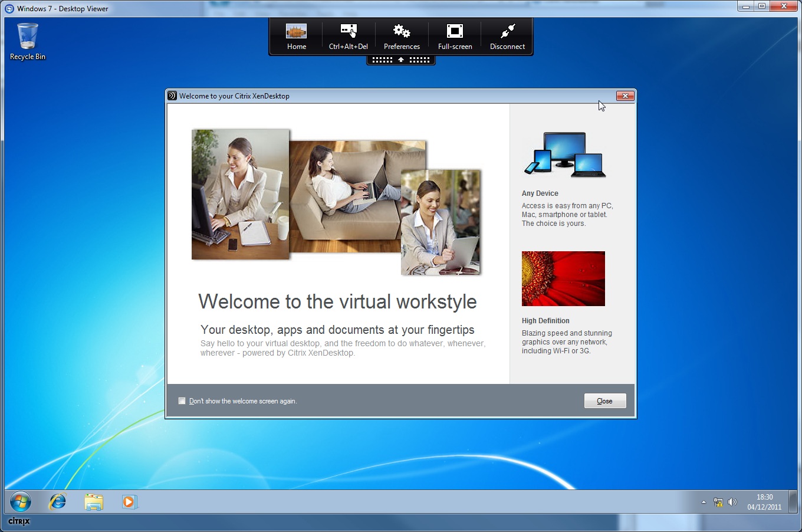Open the clock showing 18:30

(x=764, y=502)
